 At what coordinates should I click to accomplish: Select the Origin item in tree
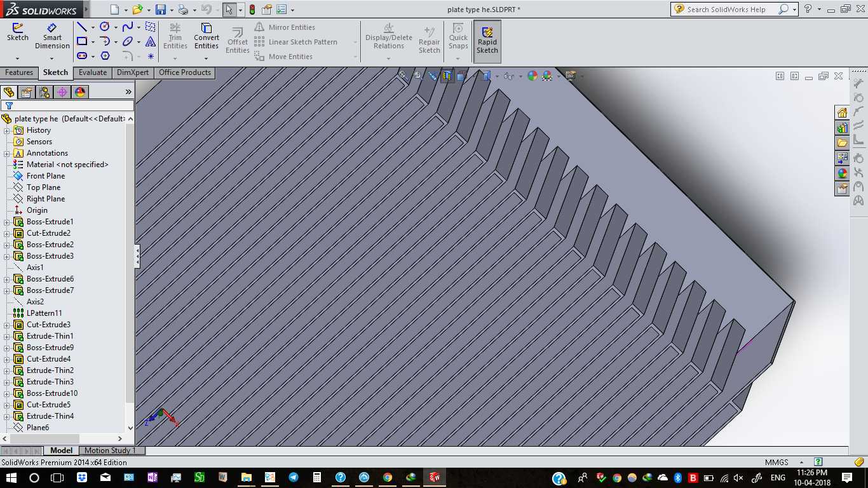[37, 210]
